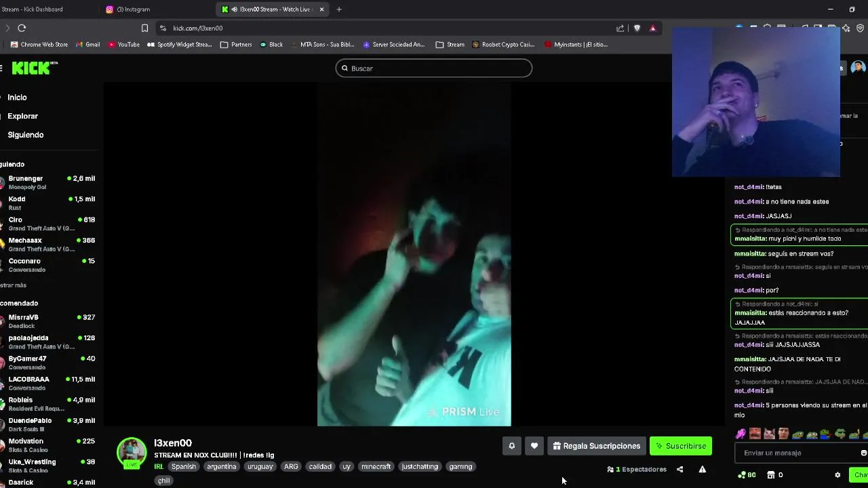Open the Brave Shields lion icon
Image resolution: width=868 pixels, height=488 pixels.
(x=637, y=28)
